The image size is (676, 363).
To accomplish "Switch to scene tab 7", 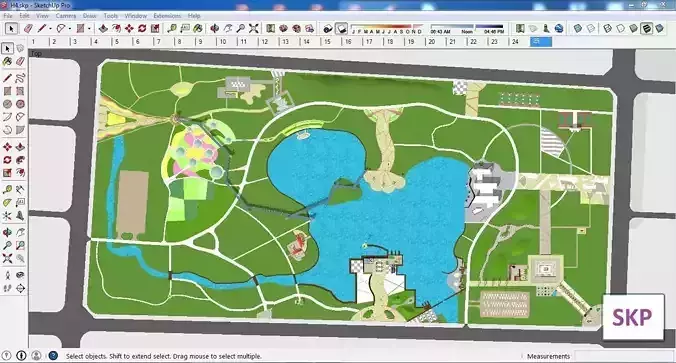I will pos(159,42).
